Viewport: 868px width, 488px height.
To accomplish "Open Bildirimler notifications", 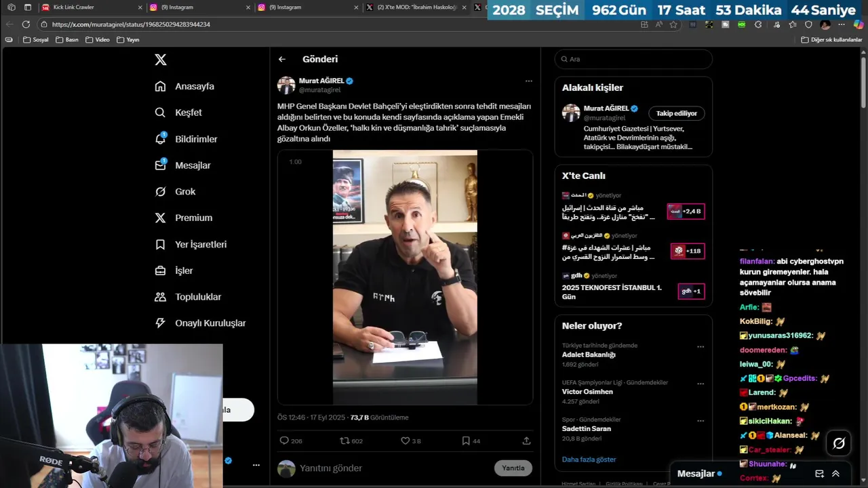I will 186,139.
